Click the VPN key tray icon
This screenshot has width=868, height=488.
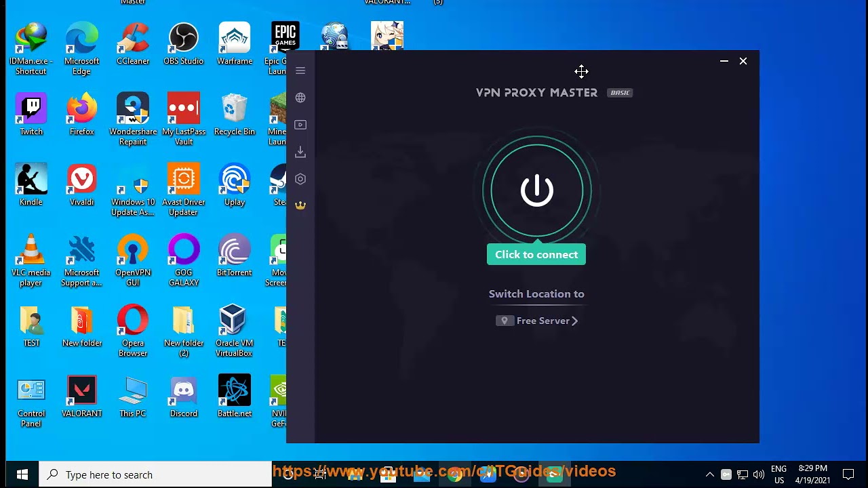tap(726, 474)
